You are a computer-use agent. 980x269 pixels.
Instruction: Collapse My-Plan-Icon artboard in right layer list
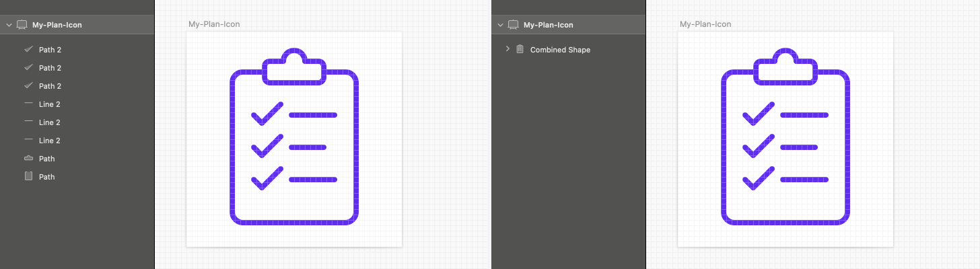pyautogui.click(x=500, y=25)
